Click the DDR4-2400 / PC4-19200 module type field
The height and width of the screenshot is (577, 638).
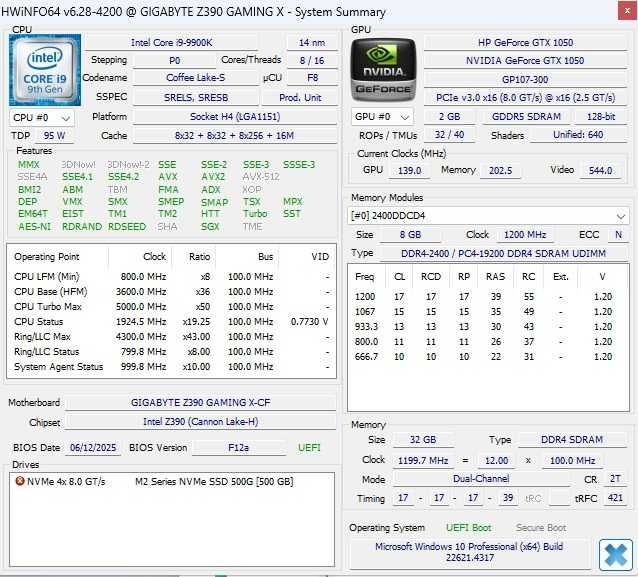503,254
